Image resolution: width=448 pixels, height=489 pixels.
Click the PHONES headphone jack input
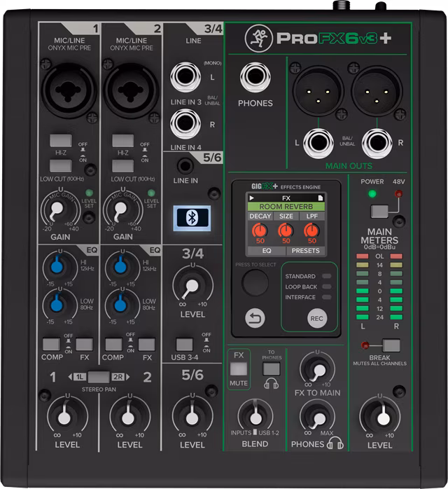tap(255, 78)
